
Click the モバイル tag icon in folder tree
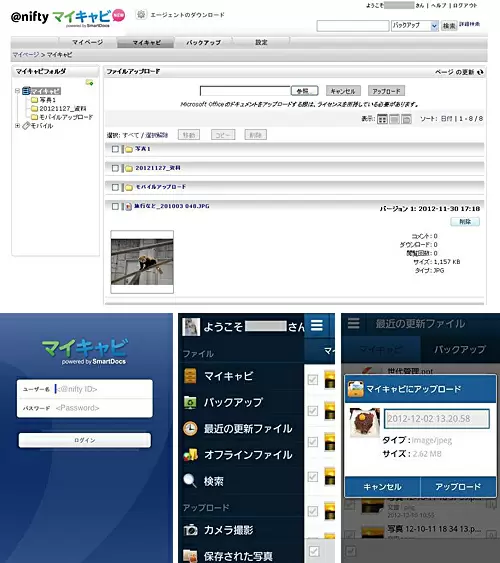(26, 126)
